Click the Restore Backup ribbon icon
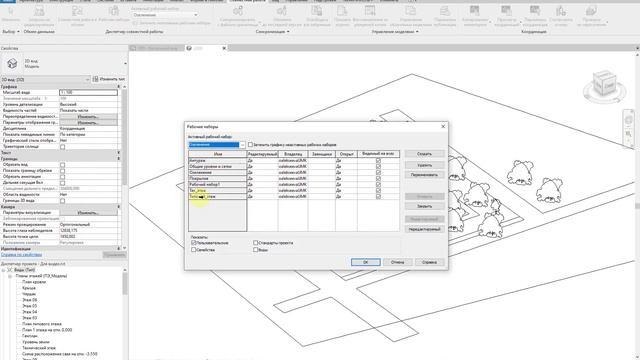 [x=370, y=11]
